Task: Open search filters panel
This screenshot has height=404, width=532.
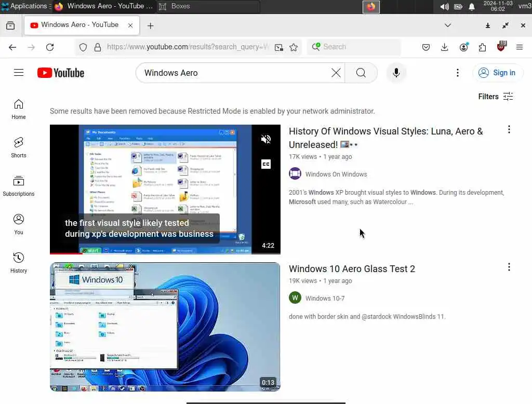Action: (x=495, y=97)
